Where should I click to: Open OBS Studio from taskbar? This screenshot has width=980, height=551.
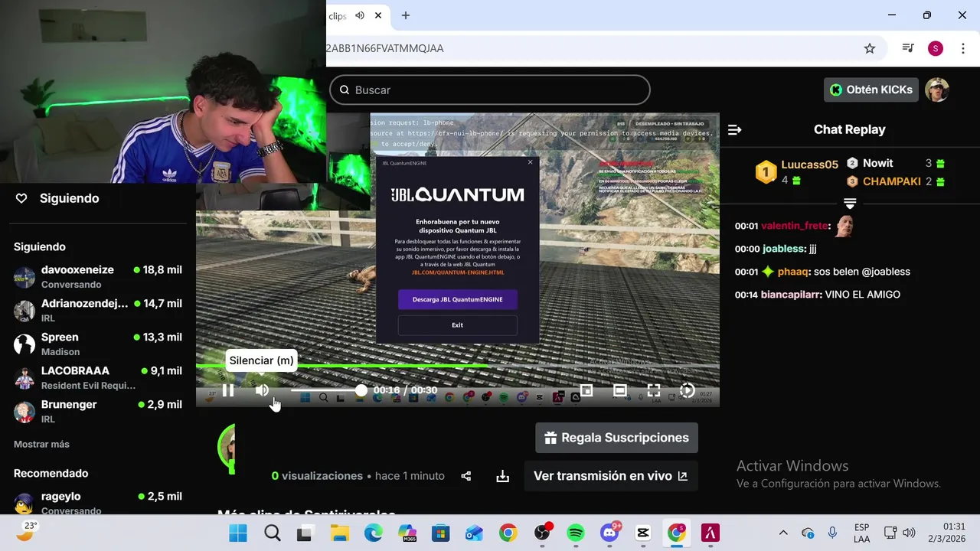(542, 533)
